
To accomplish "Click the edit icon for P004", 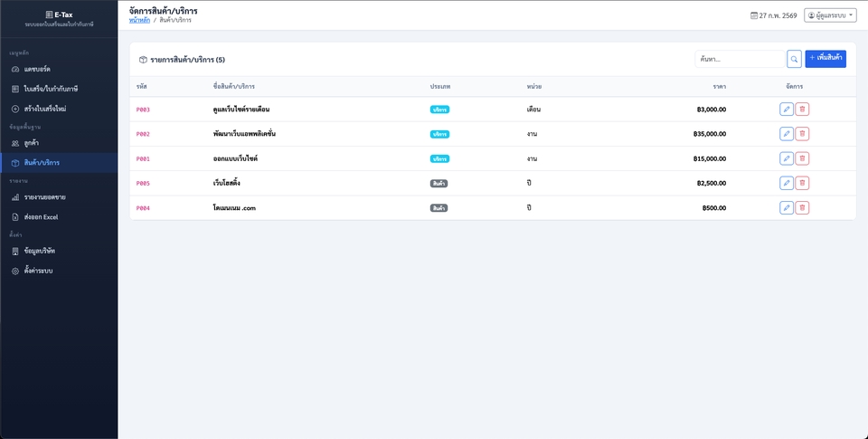I will click(787, 207).
